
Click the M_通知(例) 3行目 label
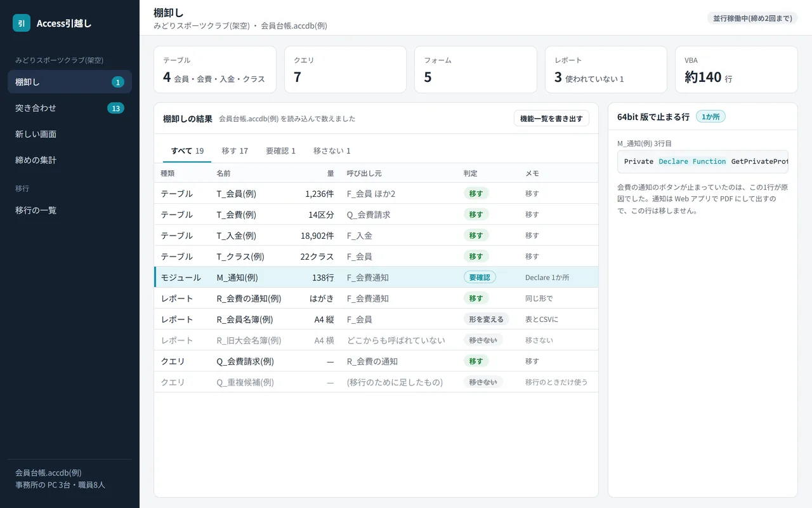(645, 144)
